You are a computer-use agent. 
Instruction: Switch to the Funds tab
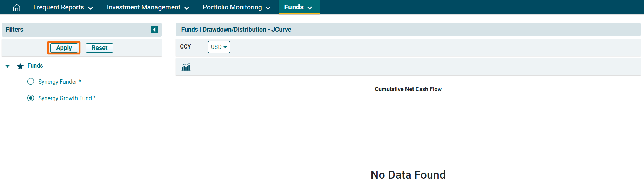tap(294, 7)
